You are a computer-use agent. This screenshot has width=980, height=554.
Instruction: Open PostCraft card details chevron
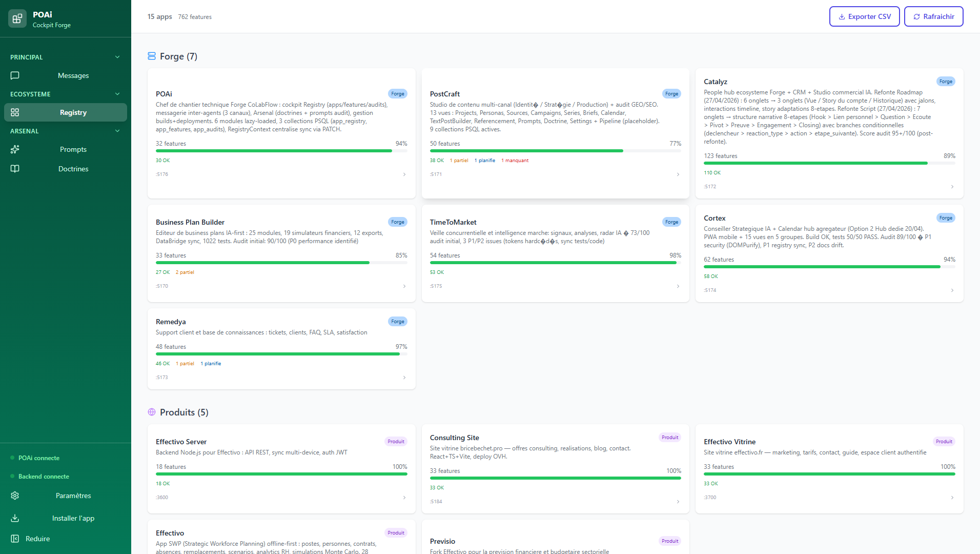click(678, 174)
